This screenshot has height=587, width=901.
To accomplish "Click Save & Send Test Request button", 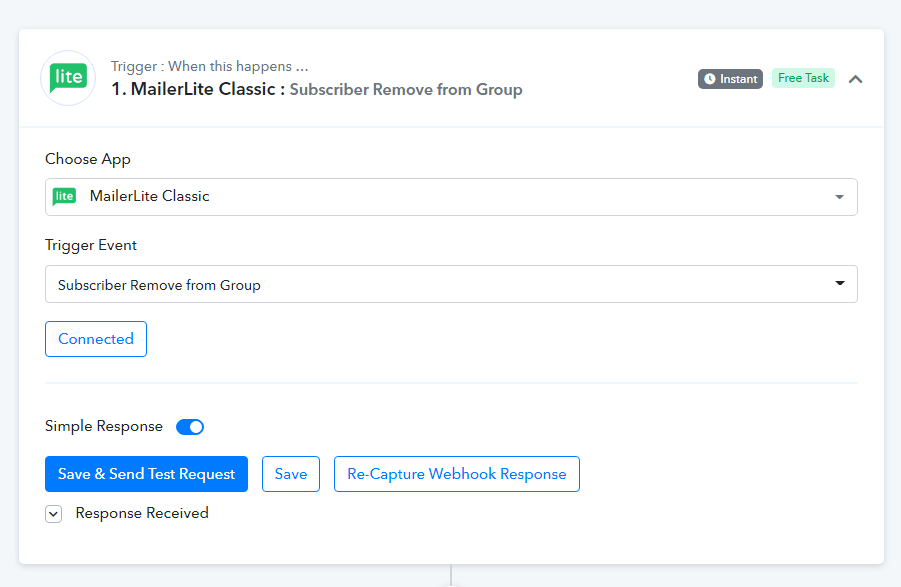I will 147,474.
